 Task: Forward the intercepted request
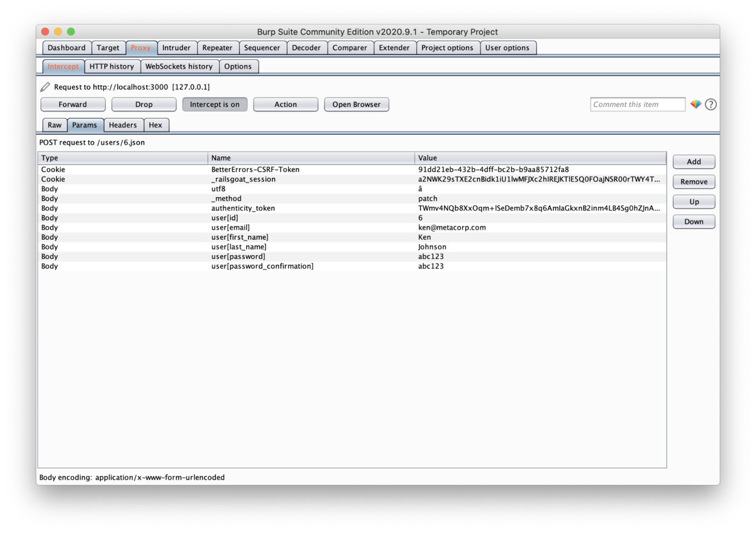click(73, 104)
